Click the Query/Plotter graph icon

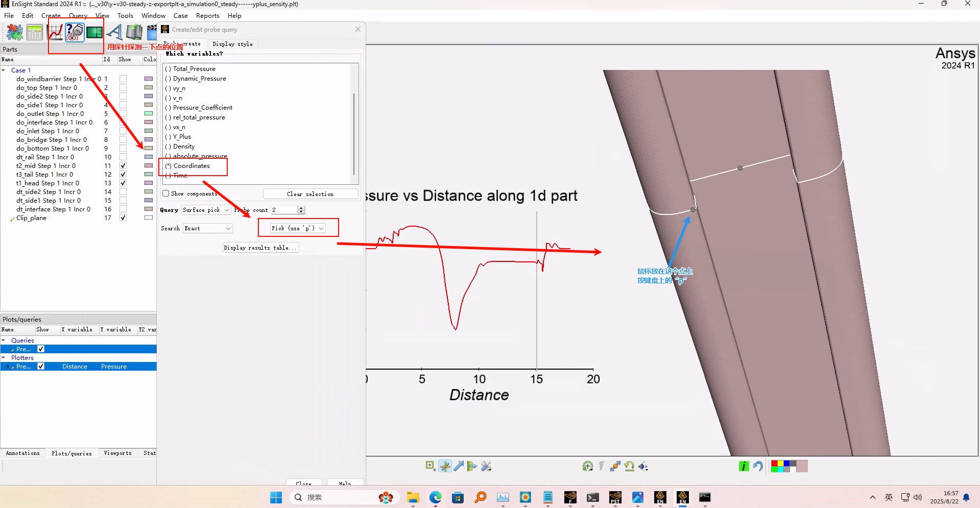pyautogui.click(x=55, y=33)
